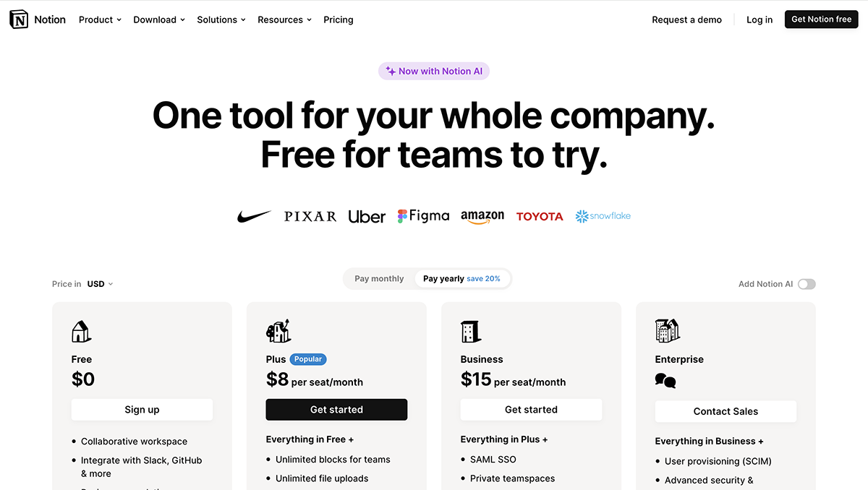868x490 pixels.
Task: Click the Figma logo in the customer row
Action: tap(423, 215)
